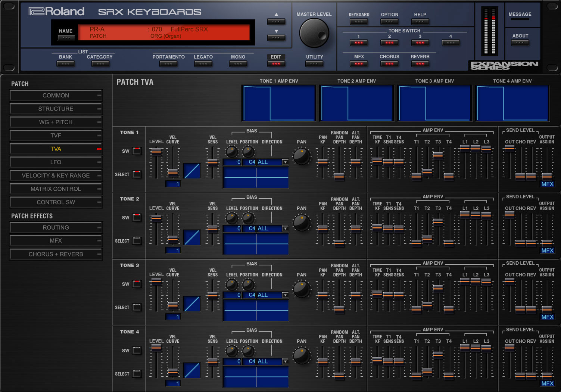The width and height of the screenshot is (561, 392).
Task: Click Tone 2 bias level knob
Action: click(x=232, y=218)
